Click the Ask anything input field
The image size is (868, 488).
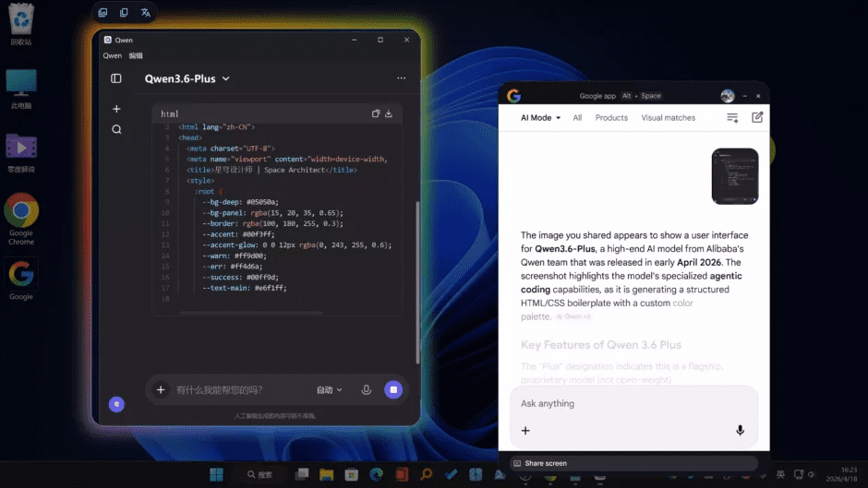(628, 403)
